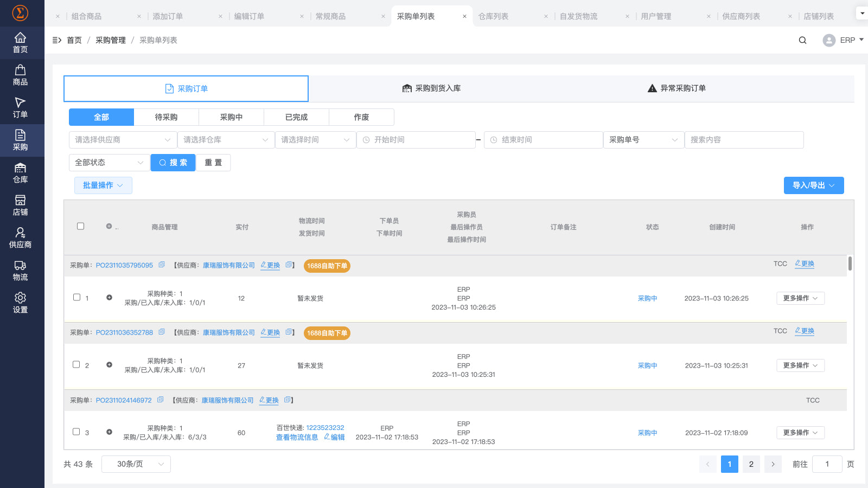Open 更多操作 for row 3
The height and width of the screenshot is (488, 868).
[800, 433]
